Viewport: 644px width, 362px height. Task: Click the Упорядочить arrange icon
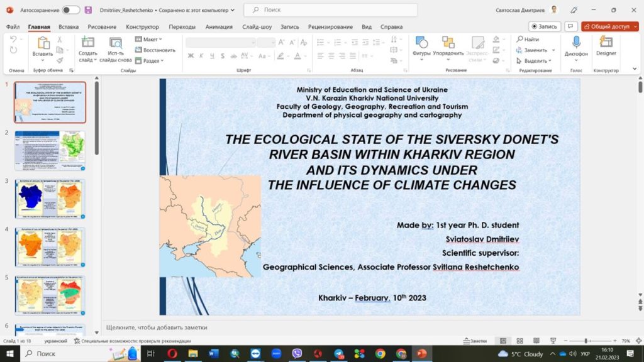(x=448, y=43)
